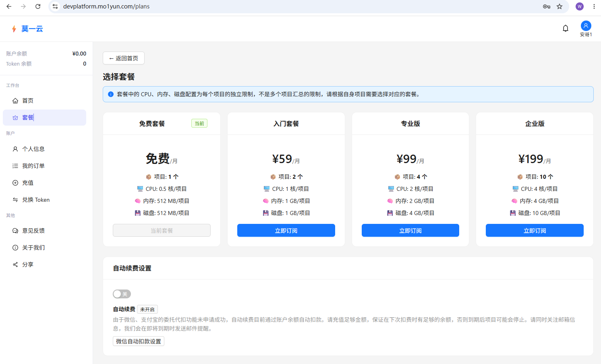Click 自动续费设置 heading
The height and width of the screenshot is (364, 601).
click(132, 268)
